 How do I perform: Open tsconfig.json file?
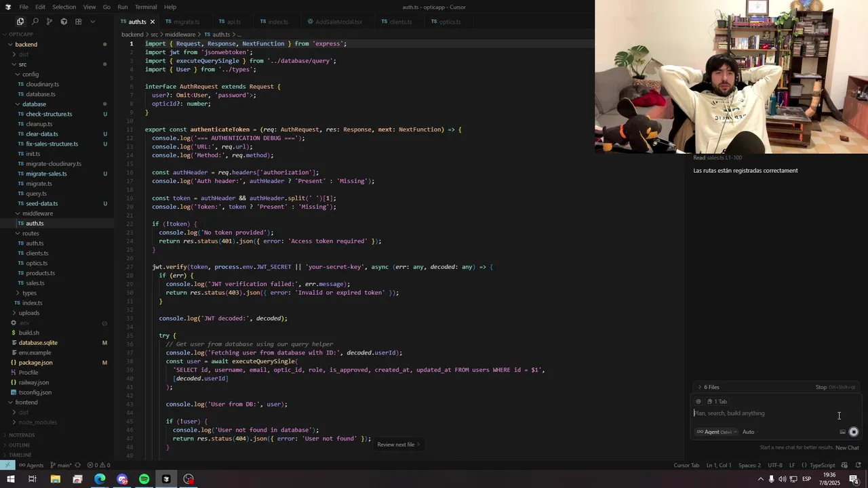pyautogui.click(x=35, y=392)
